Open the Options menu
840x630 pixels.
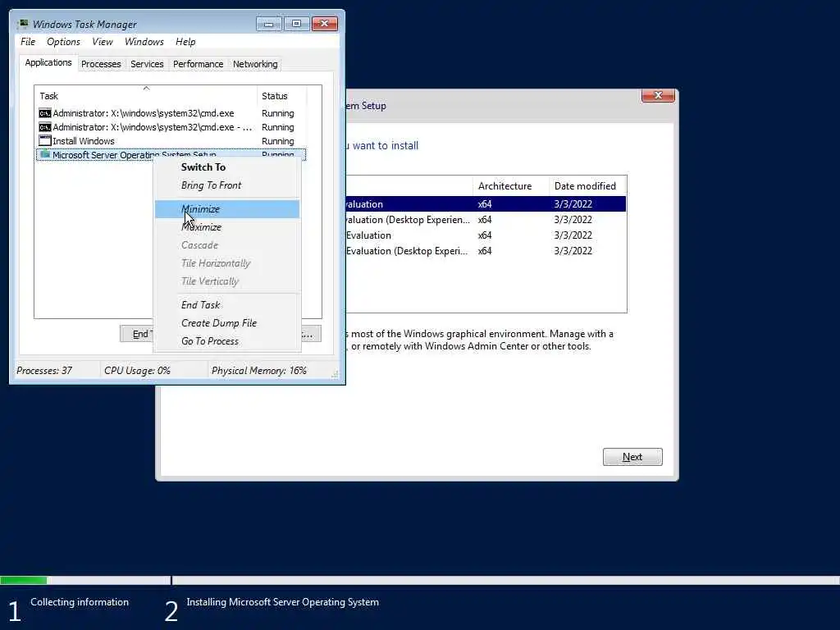63,42
